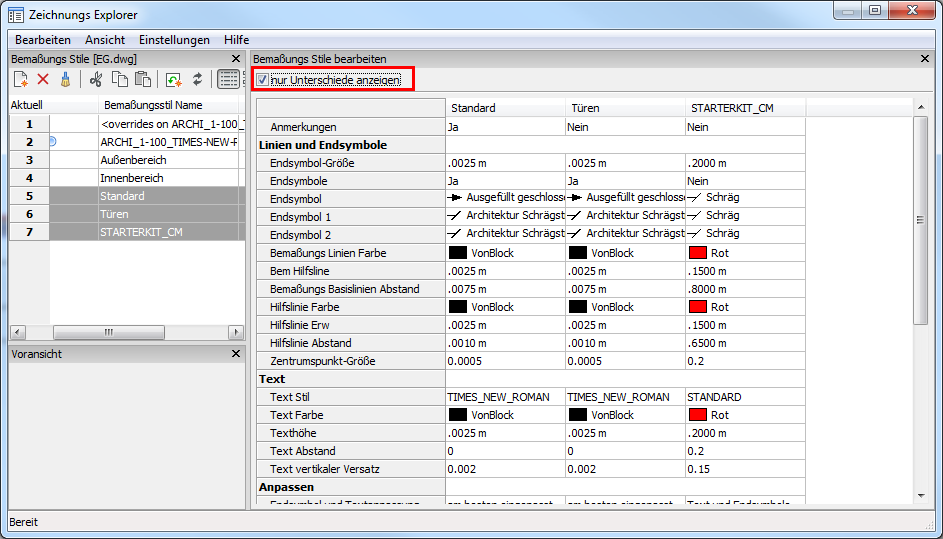Viewport: 943px width, 539px height.
Task: Select the Türen column header
Action: click(x=625, y=108)
